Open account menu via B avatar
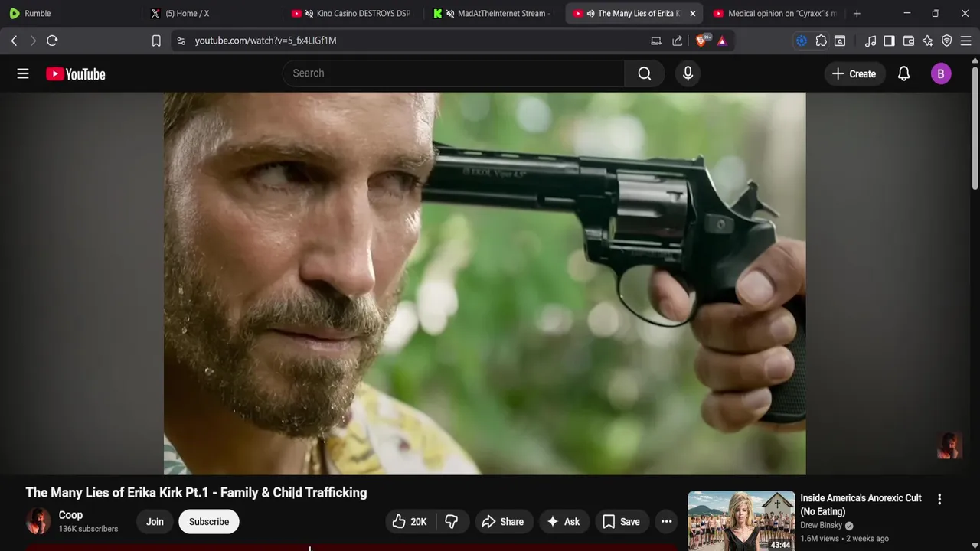The height and width of the screenshot is (551, 980). tap(941, 73)
